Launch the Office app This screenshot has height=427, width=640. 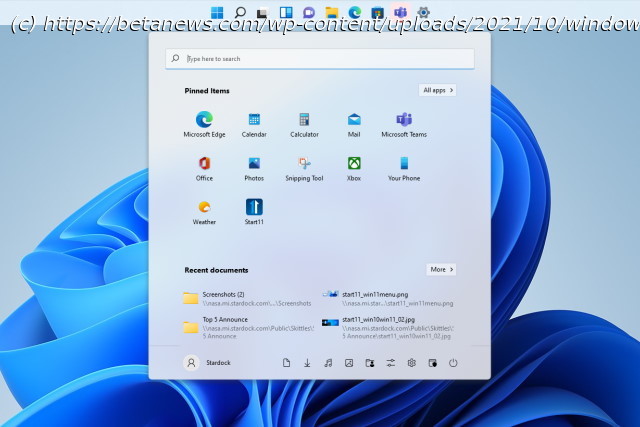pos(204,168)
